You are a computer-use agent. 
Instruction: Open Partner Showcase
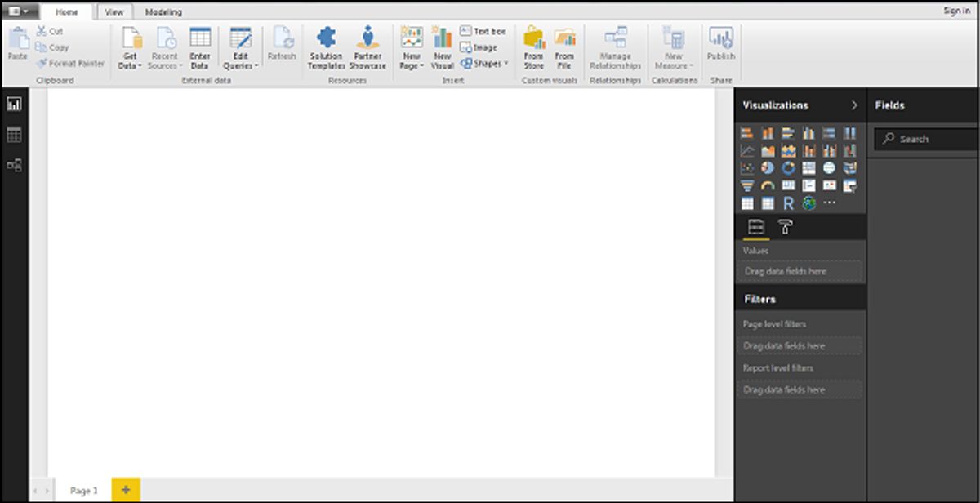click(367, 48)
